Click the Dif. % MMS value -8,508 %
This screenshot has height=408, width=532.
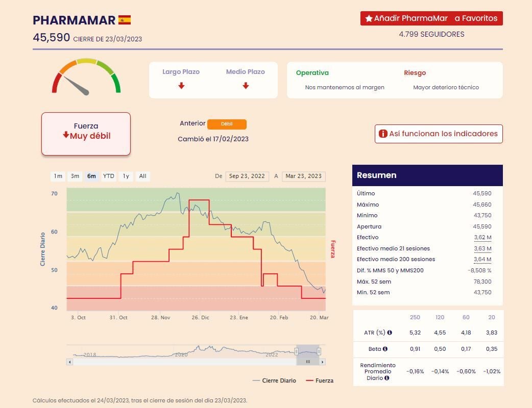(x=479, y=270)
